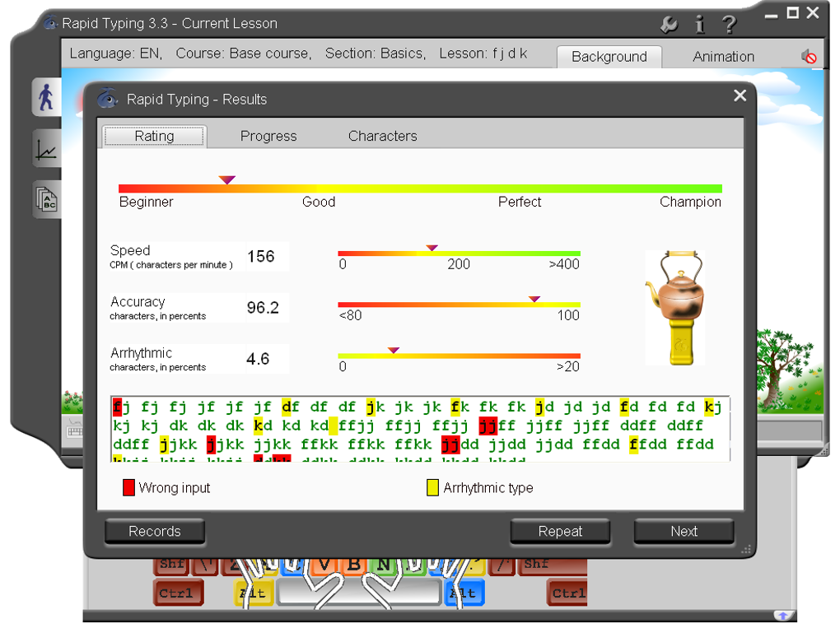The image size is (840, 642).
Task: Click the typed lesson text review box
Action: tap(420, 429)
